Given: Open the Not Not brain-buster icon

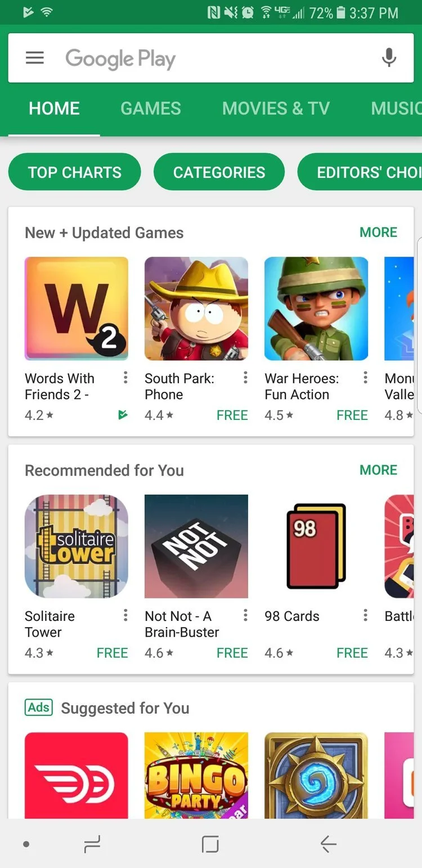Looking at the screenshot, I should (x=196, y=546).
